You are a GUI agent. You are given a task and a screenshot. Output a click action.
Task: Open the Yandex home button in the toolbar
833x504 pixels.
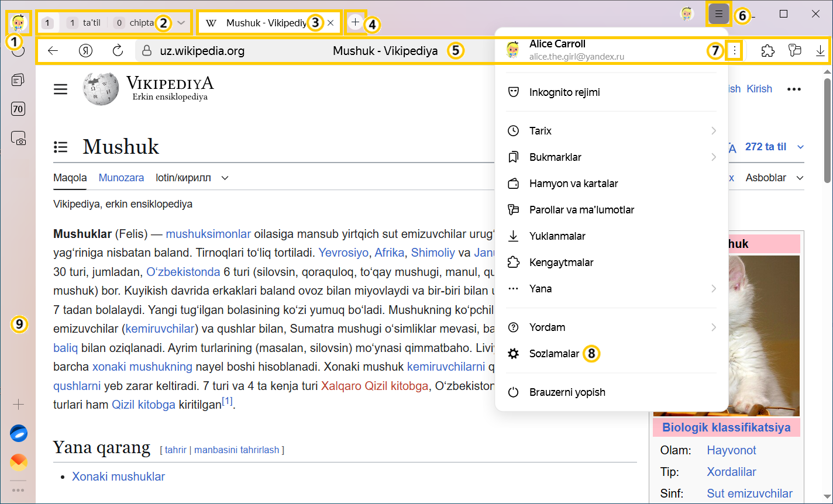tap(85, 51)
